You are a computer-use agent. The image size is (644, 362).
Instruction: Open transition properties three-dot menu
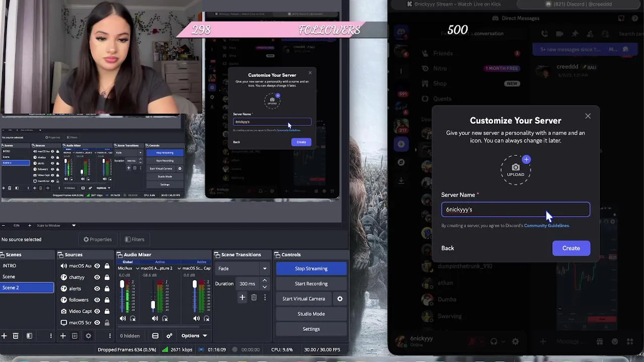265,298
